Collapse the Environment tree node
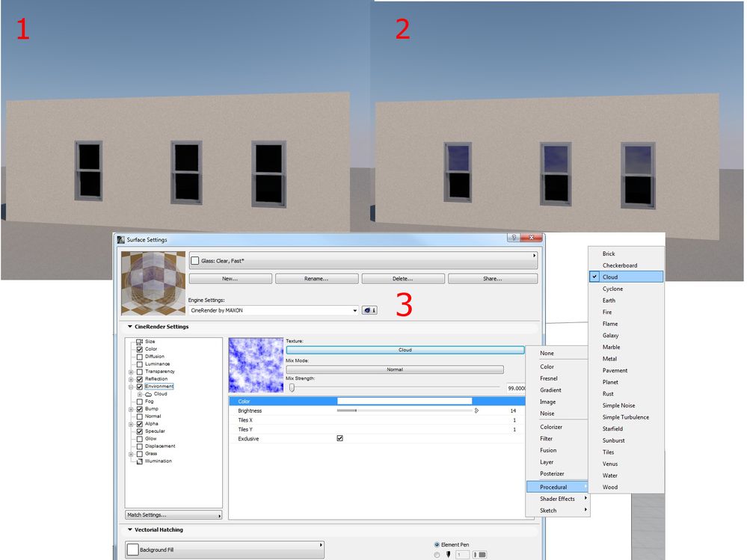 (131, 387)
